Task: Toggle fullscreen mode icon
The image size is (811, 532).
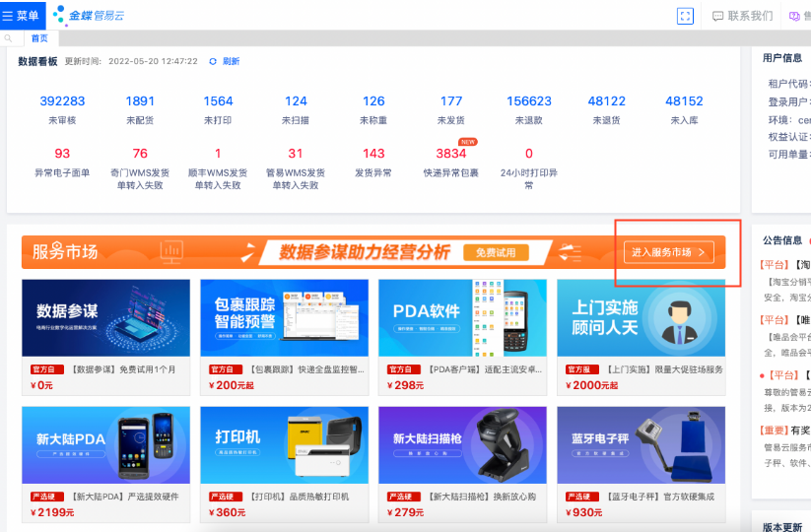Action: point(685,16)
